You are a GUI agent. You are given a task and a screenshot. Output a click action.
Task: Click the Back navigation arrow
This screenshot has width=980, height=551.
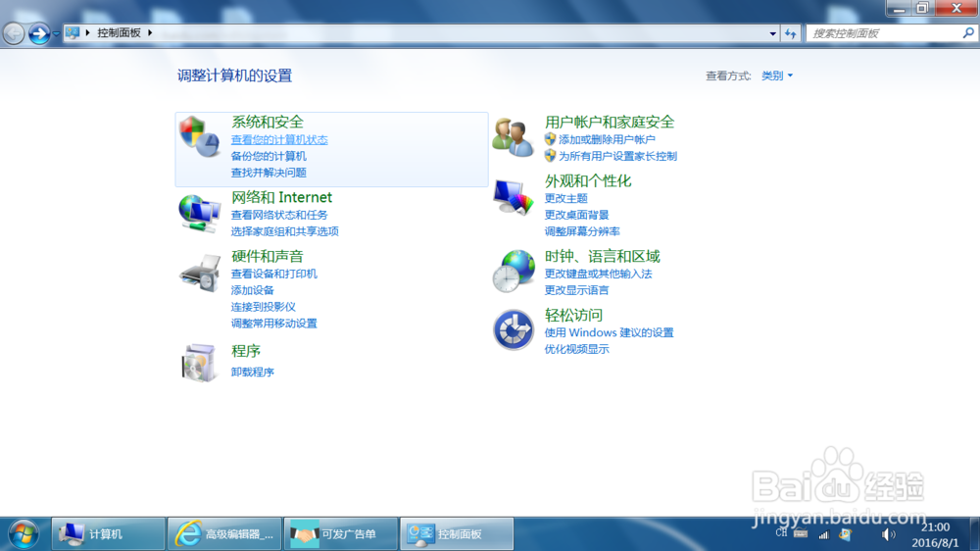(13, 33)
